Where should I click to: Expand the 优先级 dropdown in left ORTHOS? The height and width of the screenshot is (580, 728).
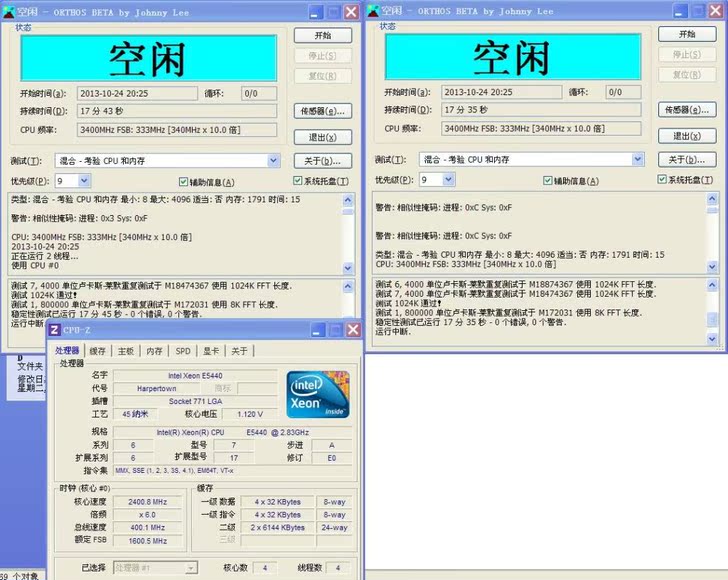[84, 181]
